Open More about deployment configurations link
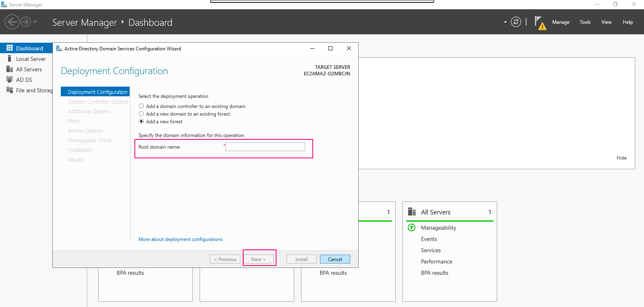This screenshot has height=307, width=644. [180, 239]
